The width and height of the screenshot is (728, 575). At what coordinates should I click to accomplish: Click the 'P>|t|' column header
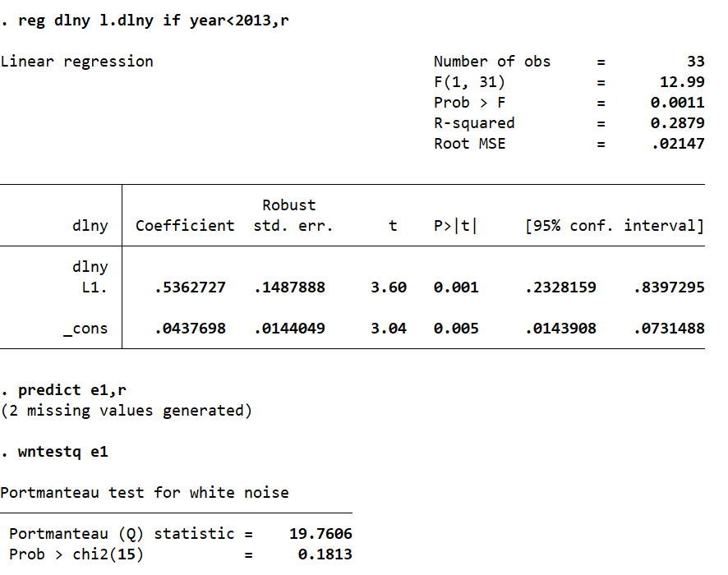pos(455,226)
